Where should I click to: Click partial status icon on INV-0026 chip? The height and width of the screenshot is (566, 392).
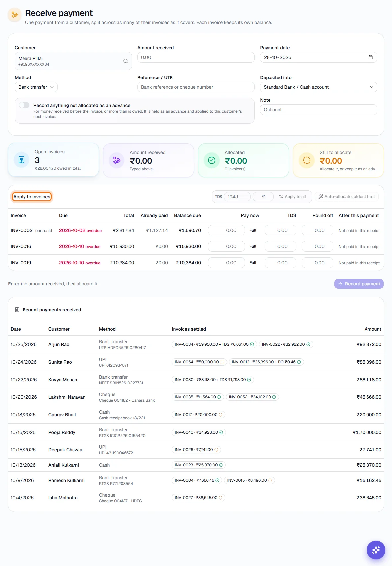216,450
